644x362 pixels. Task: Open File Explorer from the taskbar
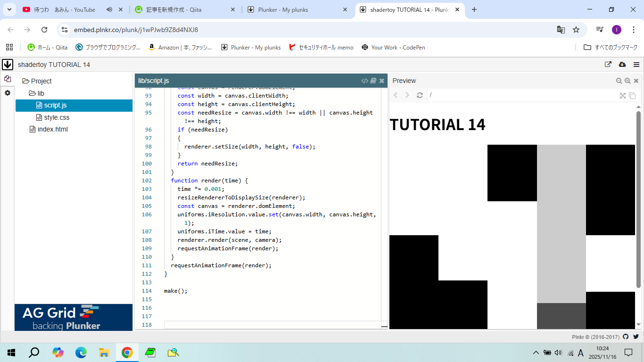tap(104, 352)
